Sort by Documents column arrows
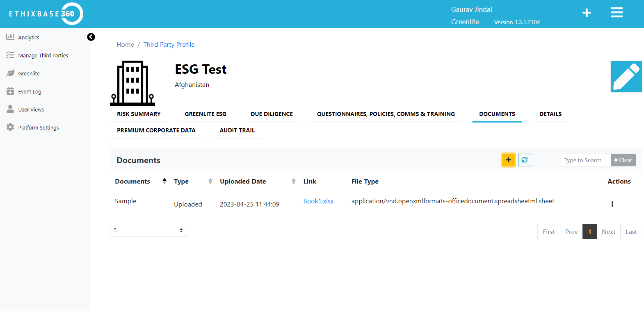644x311 pixels. [x=164, y=181]
